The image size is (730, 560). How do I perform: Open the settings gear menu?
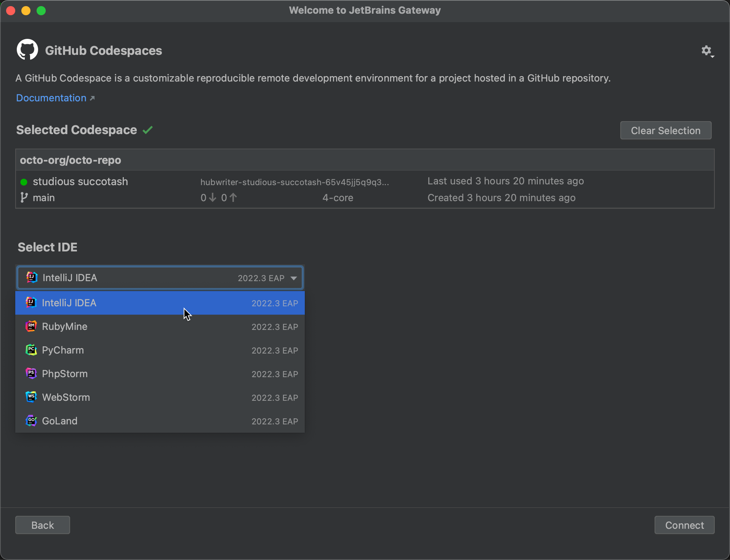(x=707, y=51)
